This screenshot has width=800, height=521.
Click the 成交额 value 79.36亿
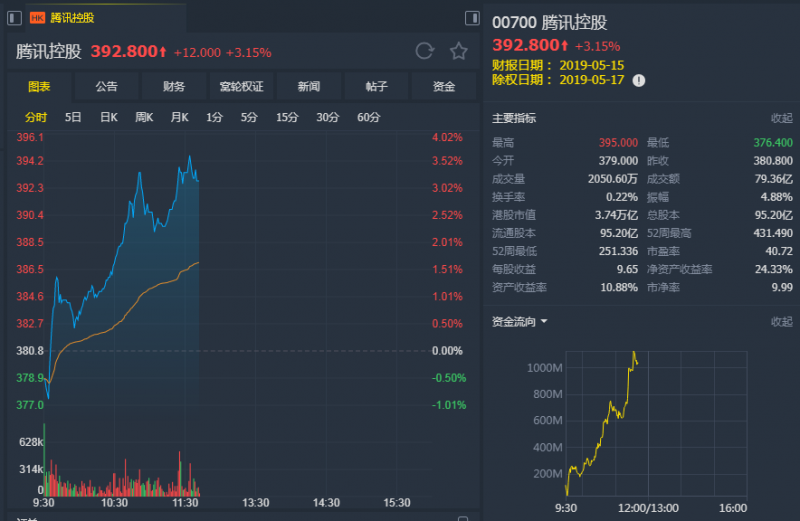[x=773, y=179]
